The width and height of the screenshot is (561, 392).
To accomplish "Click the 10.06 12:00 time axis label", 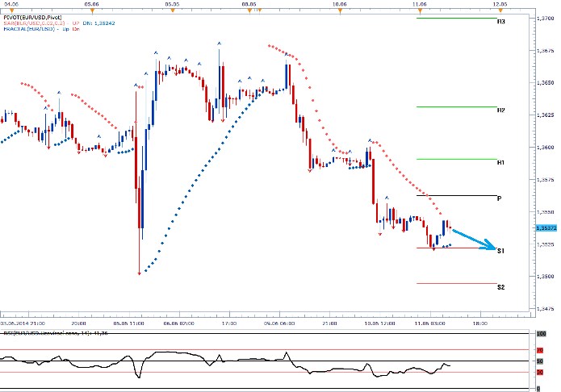I will pyautogui.click(x=379, y=323).
